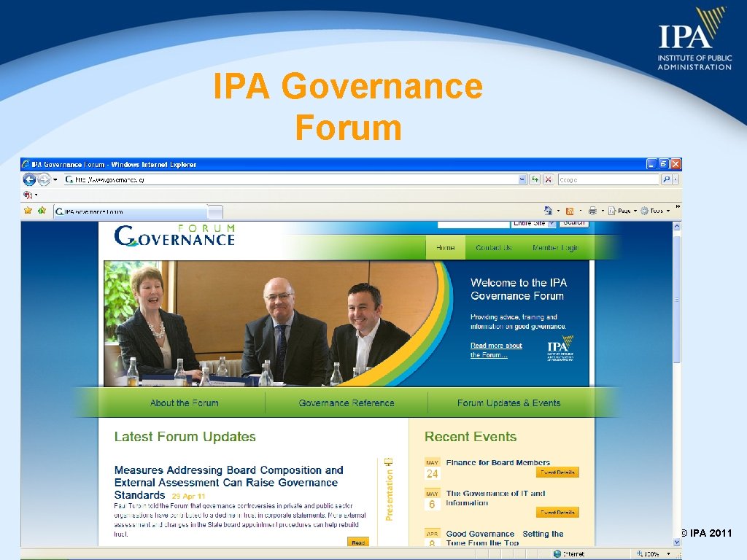Viewport: 747px width, 560px height.
Task: Switch to the Governance Reference section
Action: click(346, 402)
